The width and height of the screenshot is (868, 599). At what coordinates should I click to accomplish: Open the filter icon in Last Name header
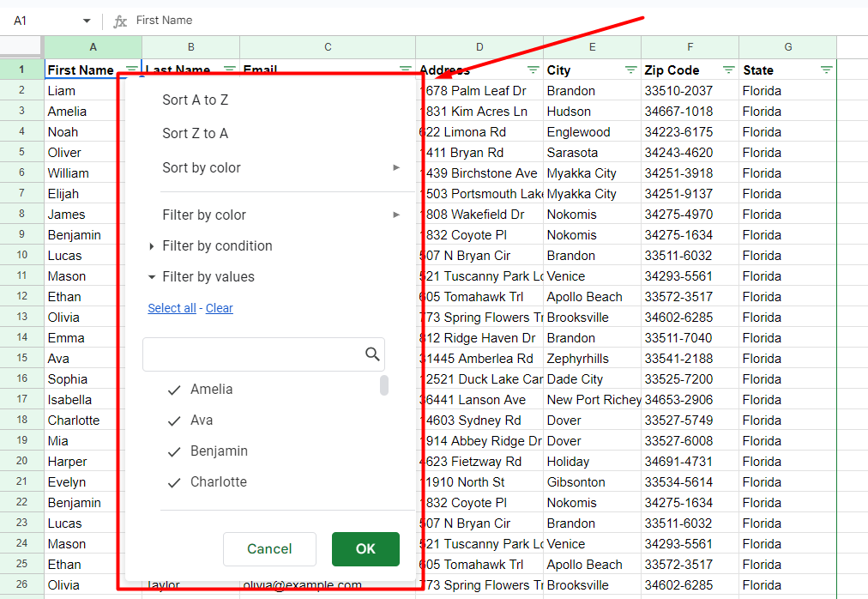229,69
